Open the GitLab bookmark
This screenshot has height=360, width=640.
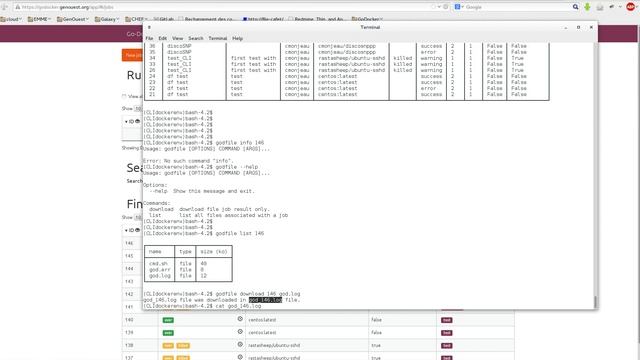164,19
